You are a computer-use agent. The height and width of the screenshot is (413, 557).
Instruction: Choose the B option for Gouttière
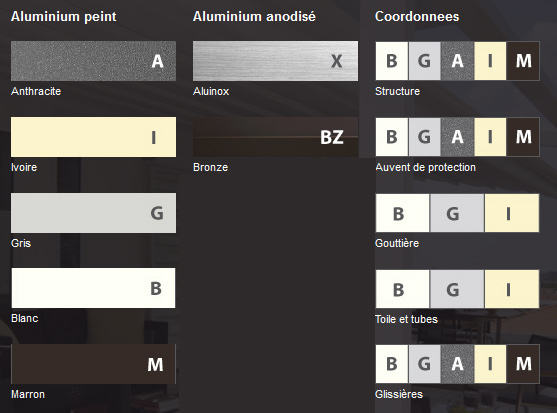(402, 213)
